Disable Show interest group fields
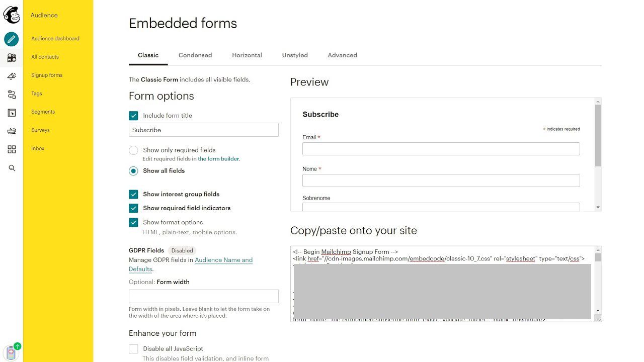Screen dimensions: 644x362 pyautogui.click(x=133, y=194)
